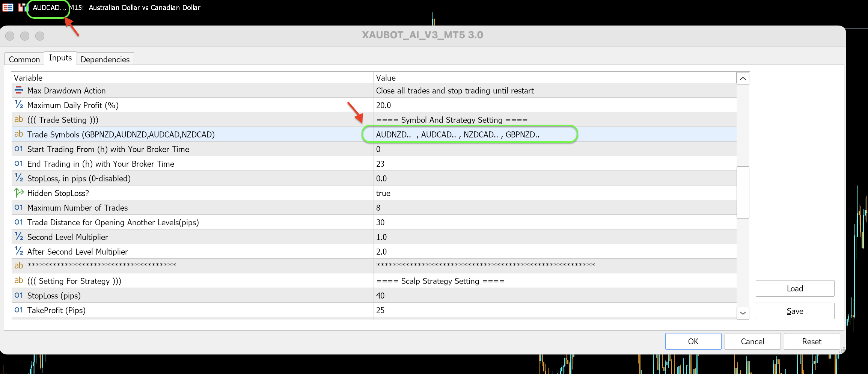868x374 pixels.
Task: Switch to the Common tab
Action: [x=24, y=59]
